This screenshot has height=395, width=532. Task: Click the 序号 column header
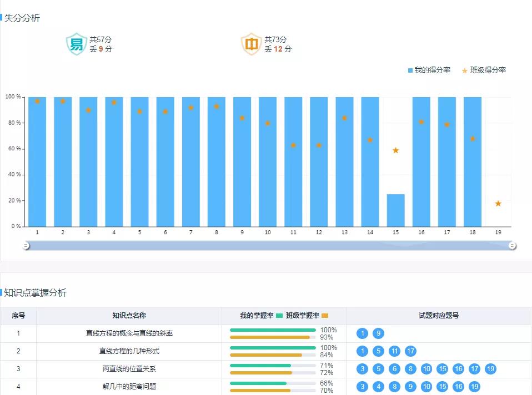click(x=18, y=316)
